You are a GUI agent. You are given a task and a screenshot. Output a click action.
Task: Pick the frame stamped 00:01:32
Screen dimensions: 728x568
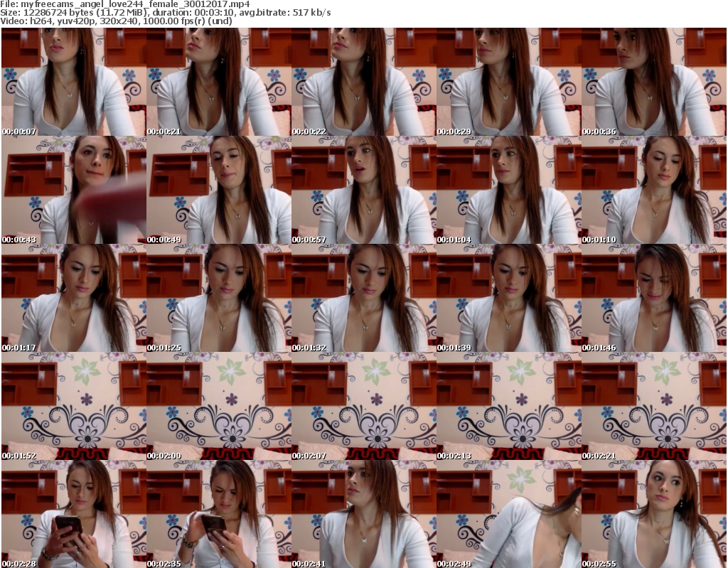(x=363, y=298)
